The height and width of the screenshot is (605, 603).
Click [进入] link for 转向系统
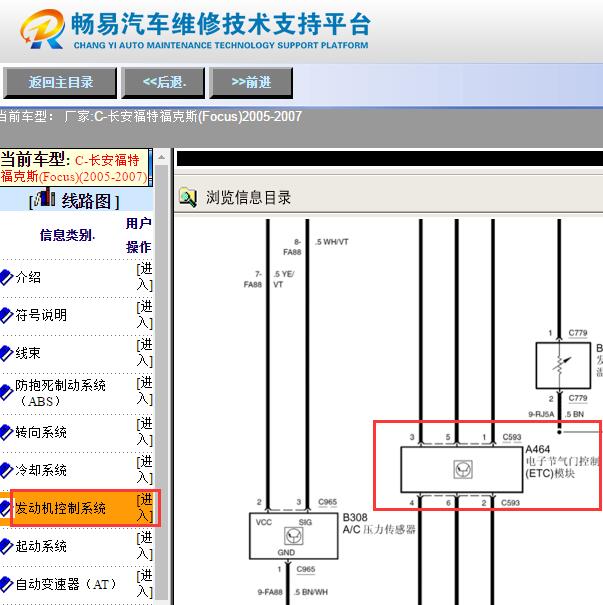145,432
